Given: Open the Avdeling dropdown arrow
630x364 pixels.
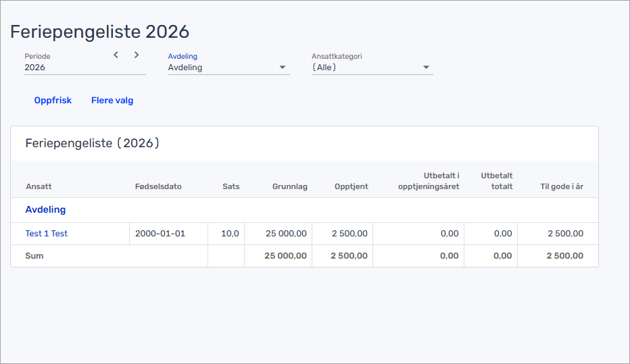Looking at the screenshot, I should tap(283, 68).
